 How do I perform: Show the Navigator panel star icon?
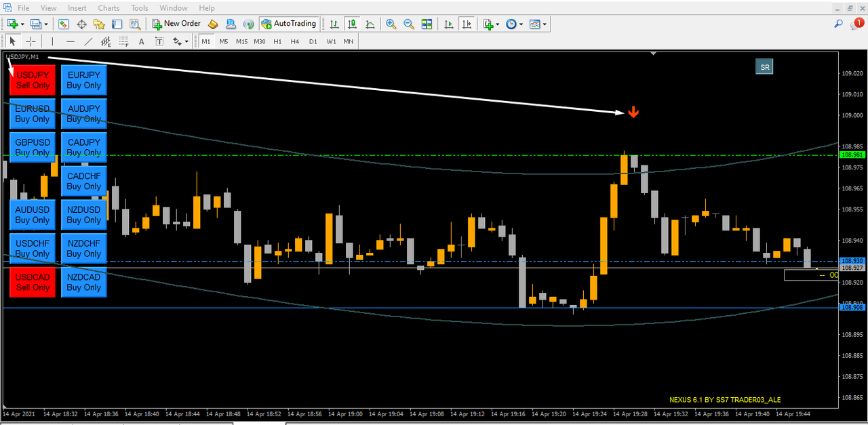click(99, 24)
